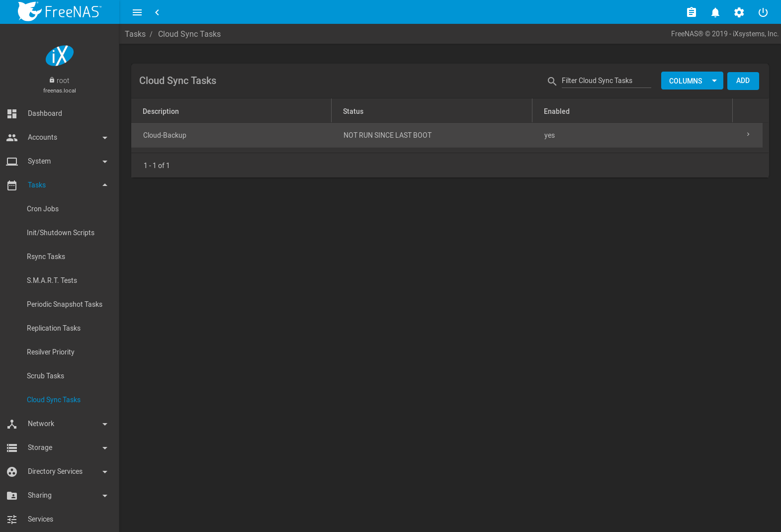781x532 pixels.
Task: Open Services in the sidebar
Action: [x=40, y=519]
